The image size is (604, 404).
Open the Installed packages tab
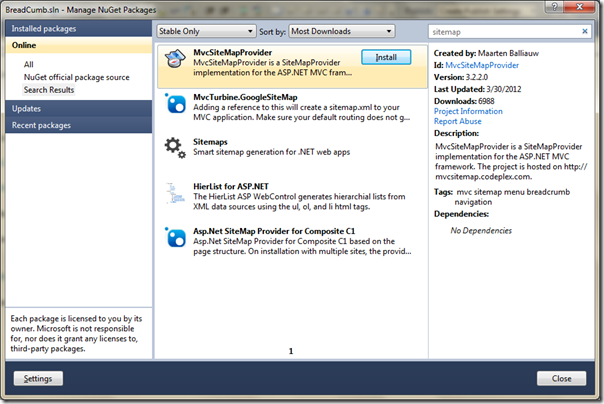click(x=79, y=28)
